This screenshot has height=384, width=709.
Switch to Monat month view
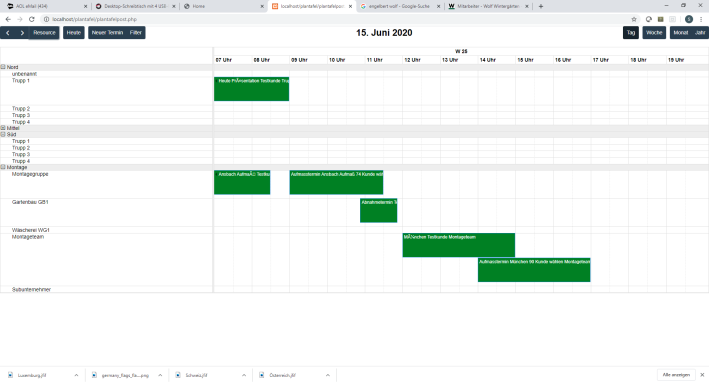681,33
